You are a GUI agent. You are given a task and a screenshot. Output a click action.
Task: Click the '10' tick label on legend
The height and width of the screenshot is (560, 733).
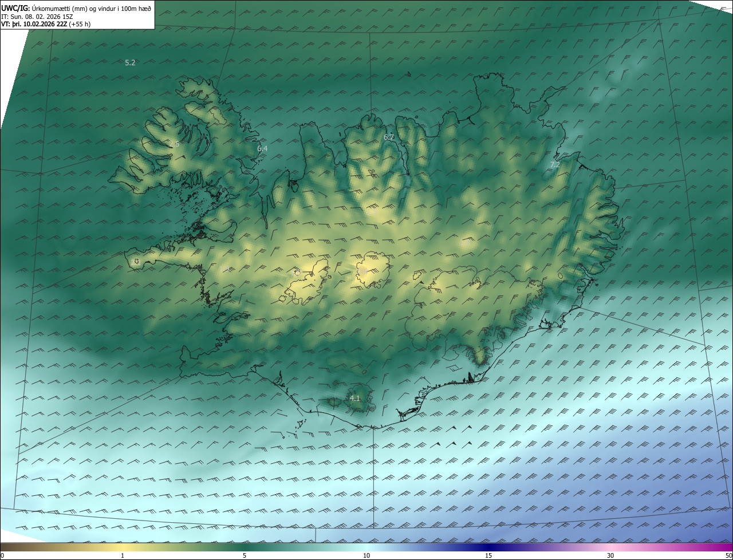[x=366, y=556]
